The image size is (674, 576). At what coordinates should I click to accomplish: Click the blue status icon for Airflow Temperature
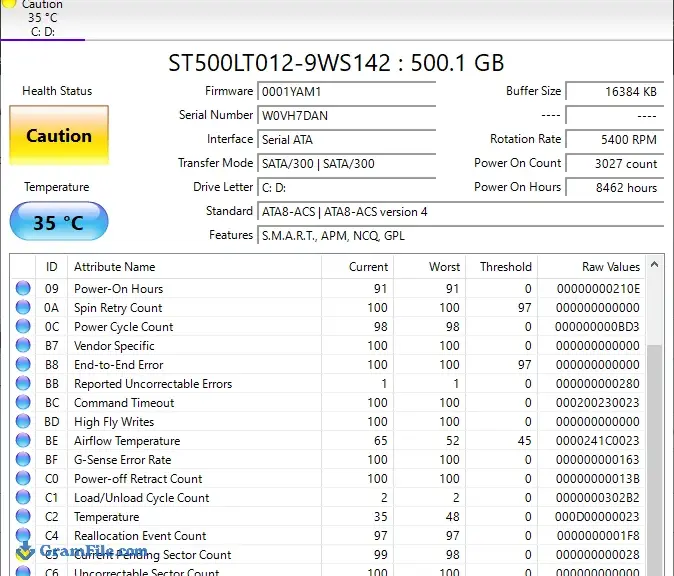click(x=23, y=440)
